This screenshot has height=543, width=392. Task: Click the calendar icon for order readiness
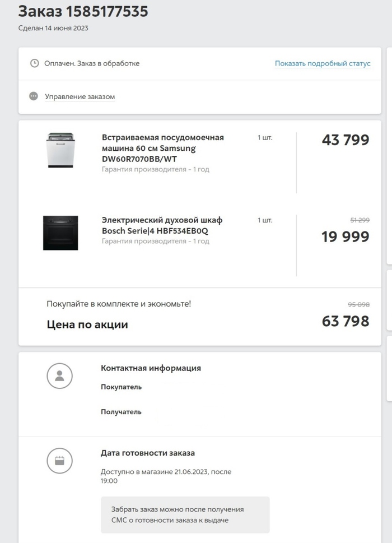pos(59,461)
